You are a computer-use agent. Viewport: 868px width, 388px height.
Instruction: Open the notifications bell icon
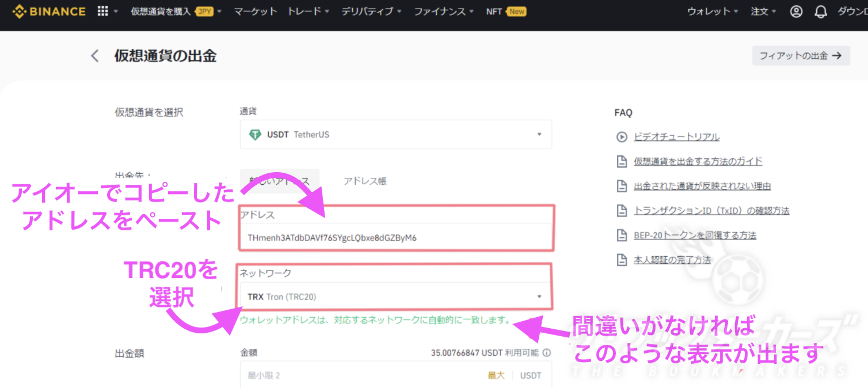point(821,12)
